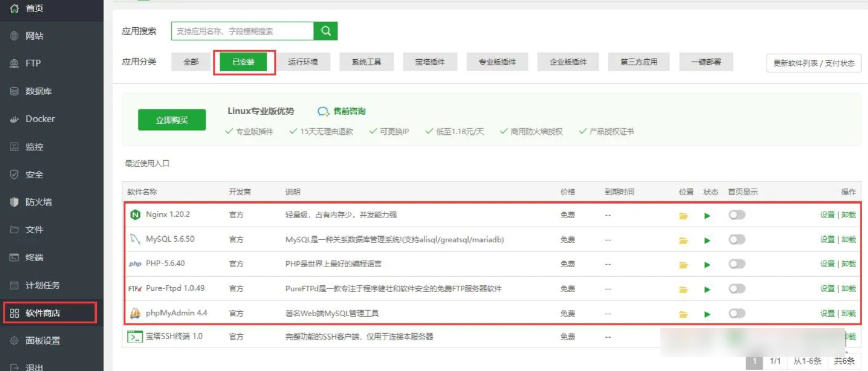Open the PHP-5.6.40 folder location icon
The image size is (868, 371).
683,265
